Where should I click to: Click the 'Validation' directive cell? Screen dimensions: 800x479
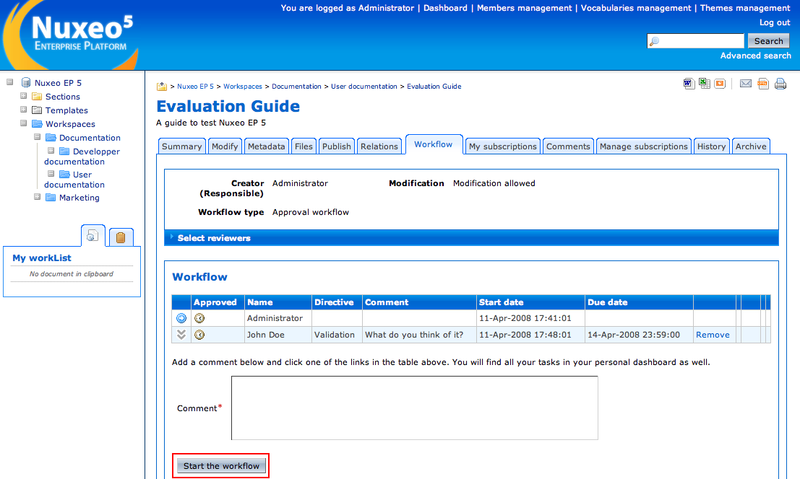[x=337, y=335]
